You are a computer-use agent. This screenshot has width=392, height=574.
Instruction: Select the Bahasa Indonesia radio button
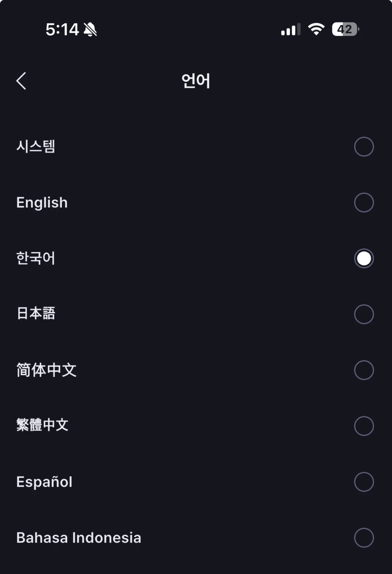tap(364, 538)
